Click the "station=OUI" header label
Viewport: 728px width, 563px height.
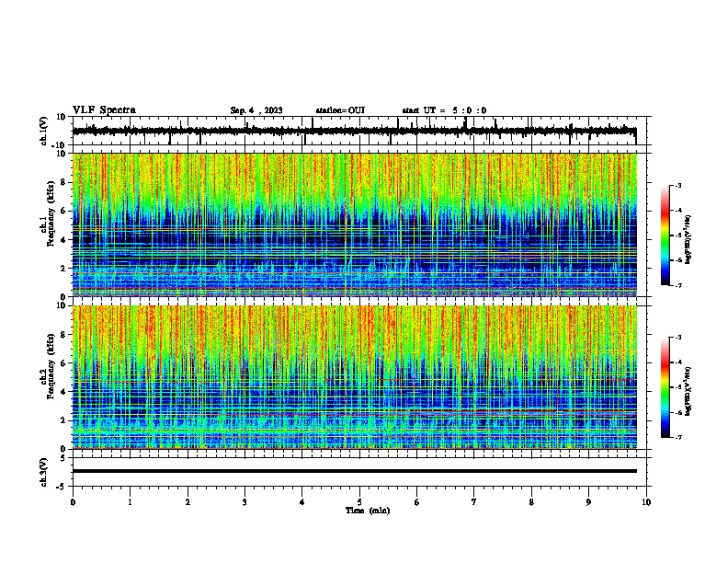click(x=340, y=110)
